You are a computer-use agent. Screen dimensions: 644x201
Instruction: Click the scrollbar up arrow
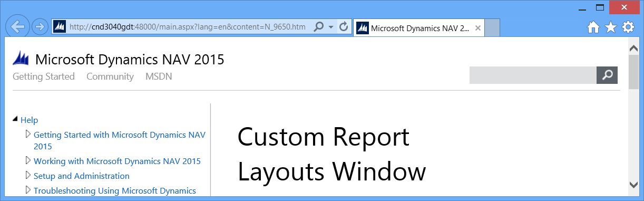633,48
